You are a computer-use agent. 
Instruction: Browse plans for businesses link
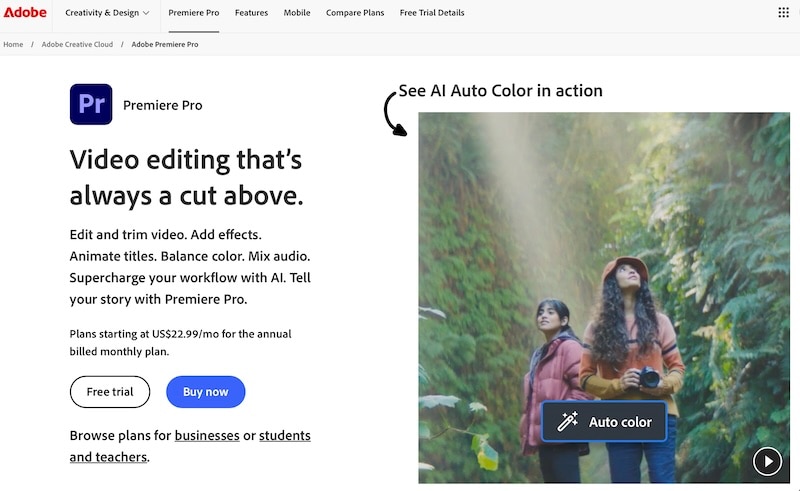207,435
